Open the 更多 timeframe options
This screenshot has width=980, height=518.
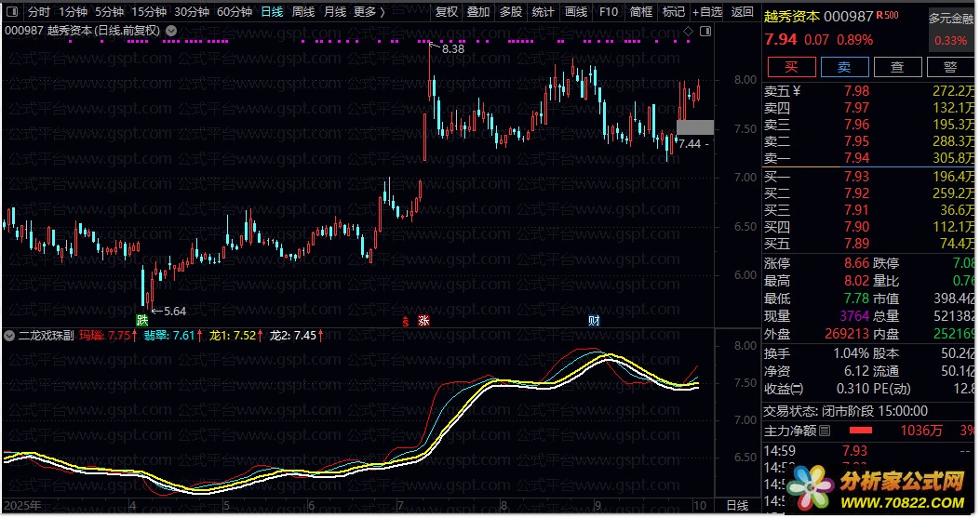pyautogui.click(x=369, y=12)
